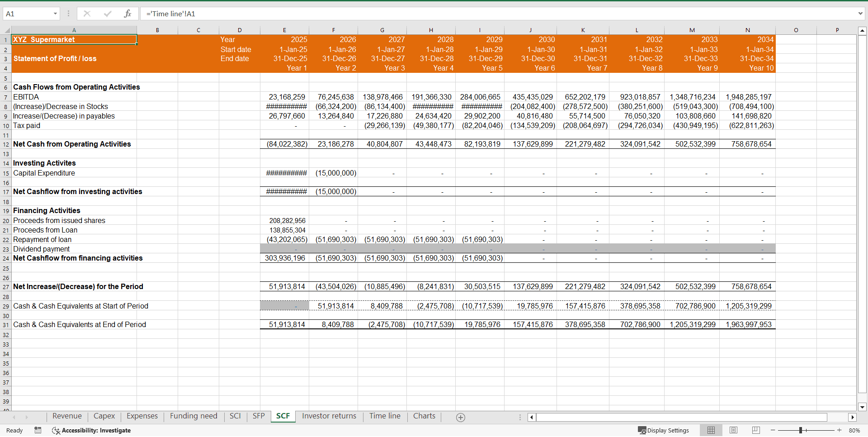Screen dimensions: 868x437
Task: Click the macro recording icon in status bar
Action: point(38,430)
